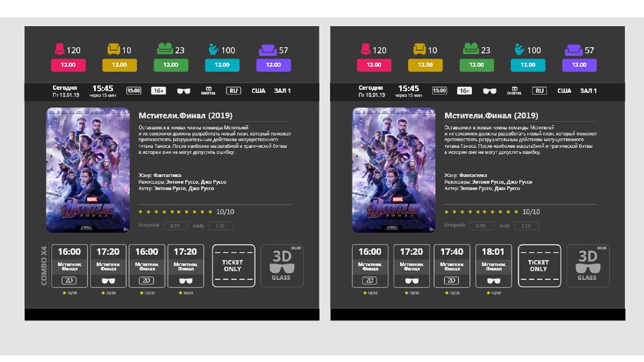Choose the purple 12.00 price button in left panel
Viewport: 644px width, 362px height.
pos(273,65)
